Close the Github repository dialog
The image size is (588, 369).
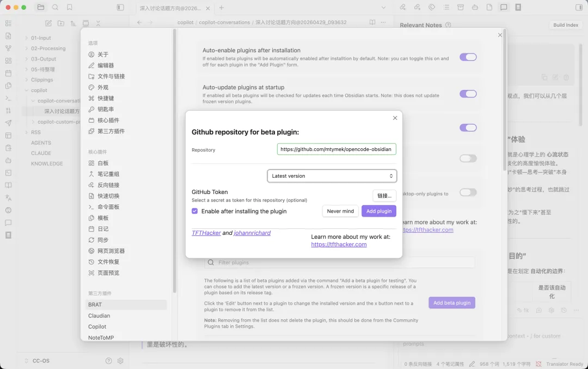(395, 118)
